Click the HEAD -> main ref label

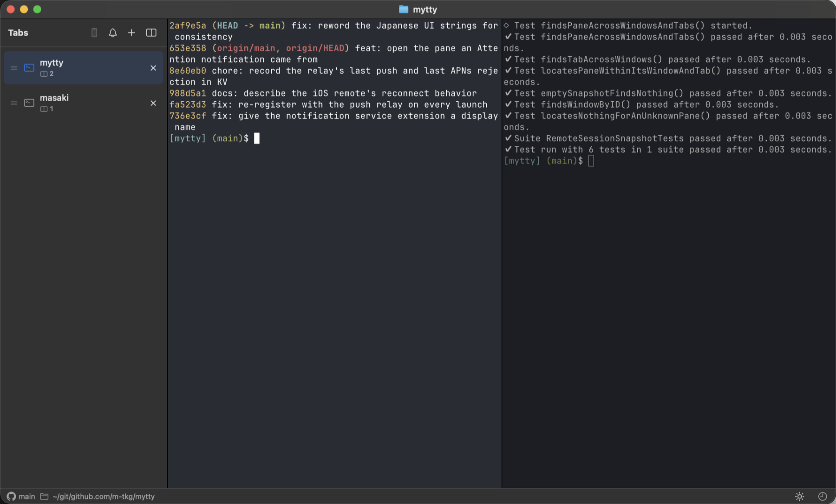tap(249, 26)
